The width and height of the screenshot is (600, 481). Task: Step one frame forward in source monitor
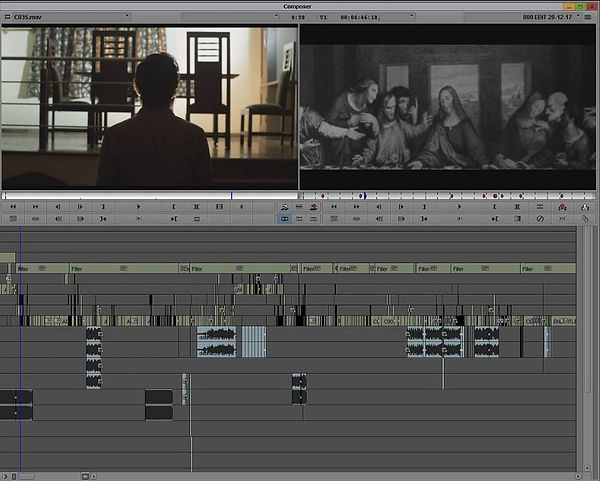[x=80, y=207]
